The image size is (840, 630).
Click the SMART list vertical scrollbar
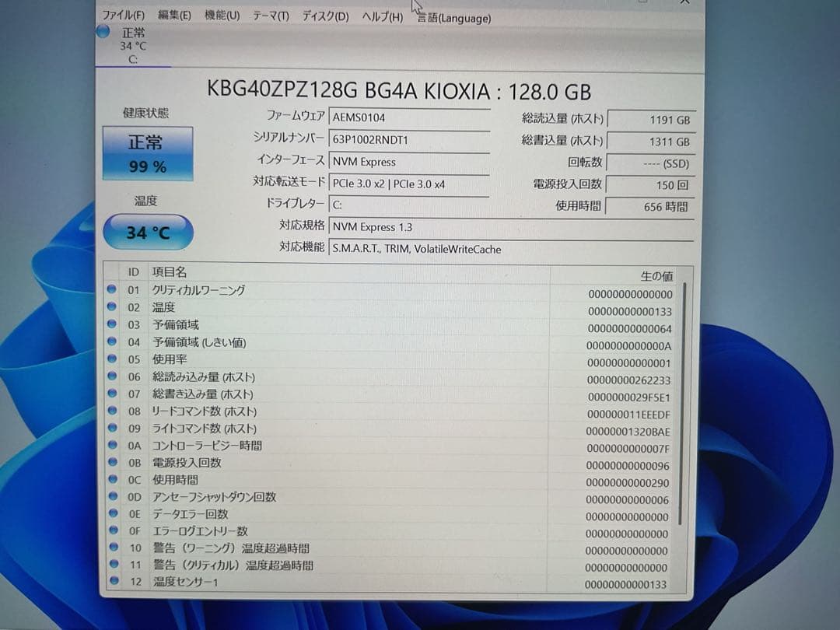coord(683,404)
